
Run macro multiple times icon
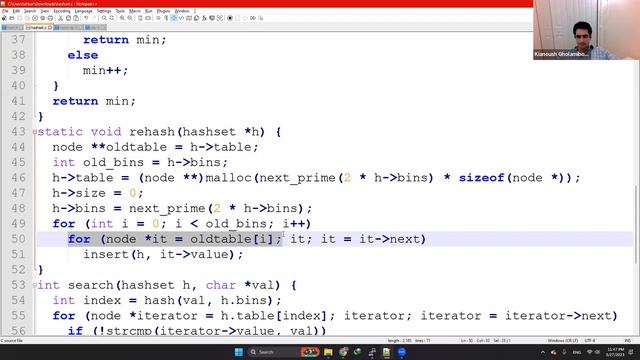click(x=253, y=18)
